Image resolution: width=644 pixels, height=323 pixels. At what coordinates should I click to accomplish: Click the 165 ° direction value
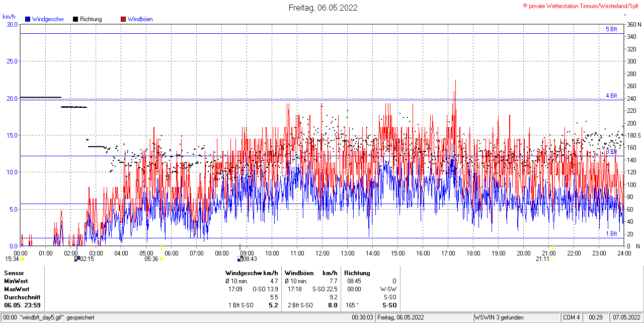352,305
